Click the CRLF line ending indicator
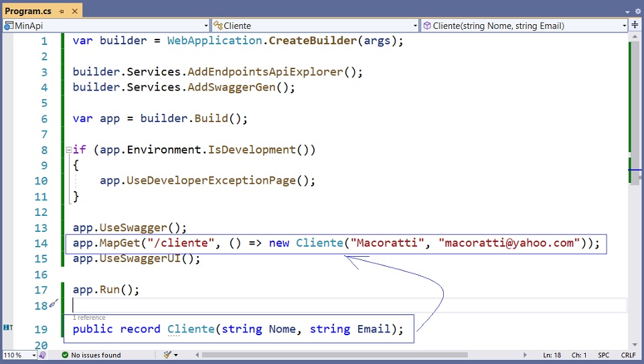Viewport: 644px width, 364px height. pos(629,355)
